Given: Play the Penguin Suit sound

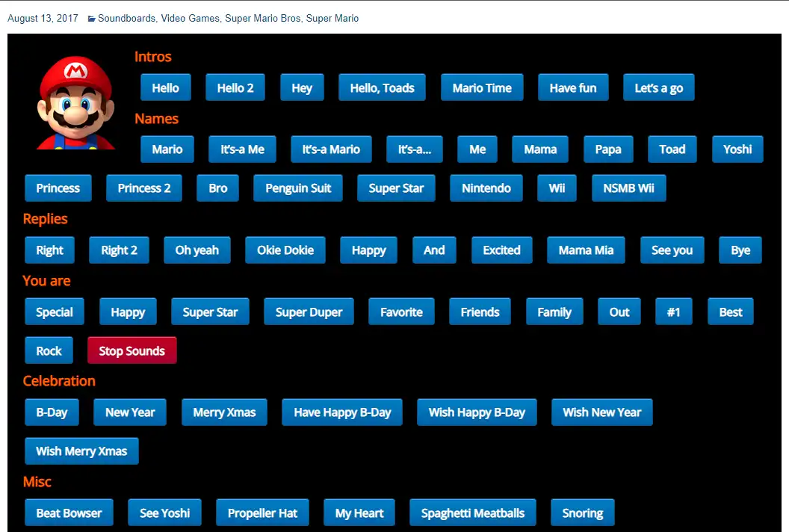Looking at the screenshot, I should click(298, 188).
